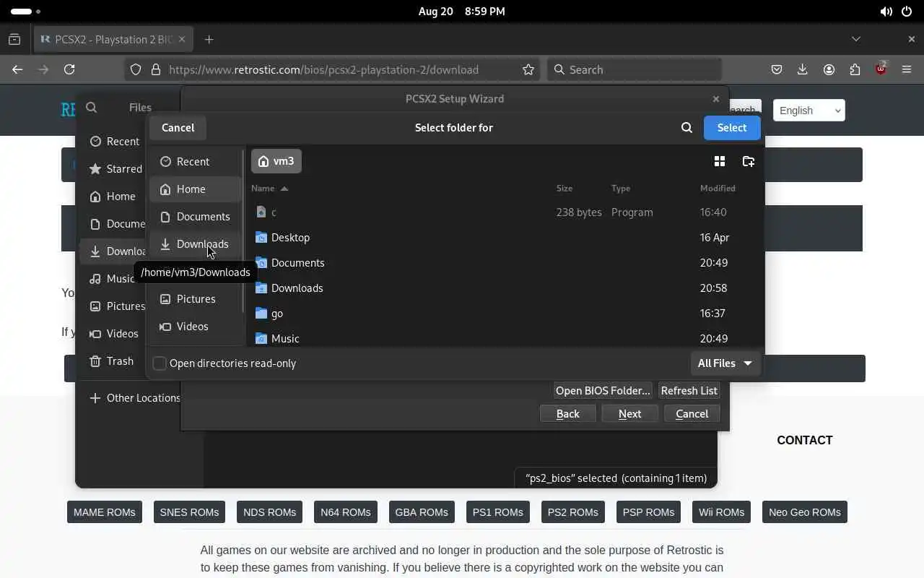Open Videos in Files window sidebar

point(114,334)
